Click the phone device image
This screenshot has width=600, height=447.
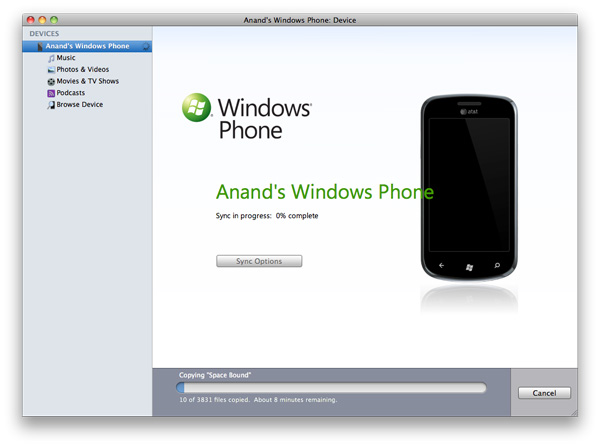pos(469,188)
